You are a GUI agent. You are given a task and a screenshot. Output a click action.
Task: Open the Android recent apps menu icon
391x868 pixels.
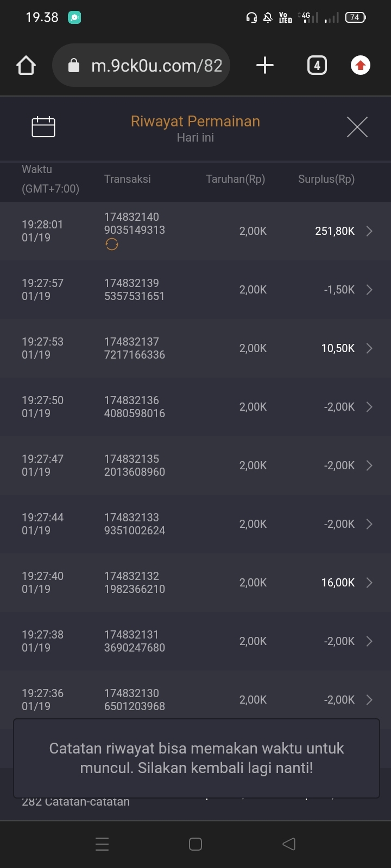coord(102,844)
